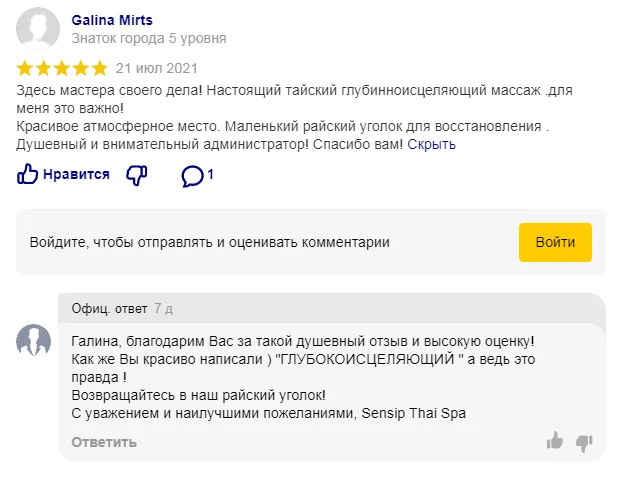Collapse review text with Скрыть link
Viewport: 628px width, 489px height.
pyautogui.click(x=432, y=144)
